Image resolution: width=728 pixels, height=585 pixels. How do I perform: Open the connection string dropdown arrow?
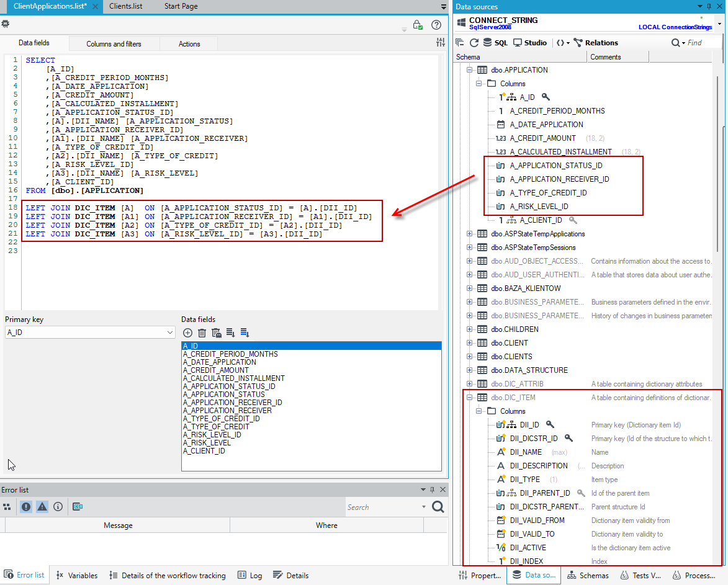[x=720, y=23]
